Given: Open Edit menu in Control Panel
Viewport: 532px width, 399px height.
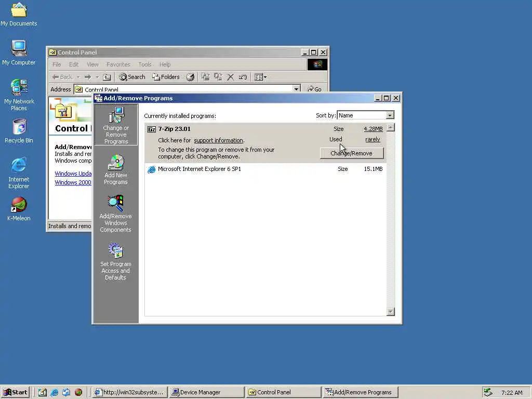Looking at the screenshot, I should (x=74, y=64).
